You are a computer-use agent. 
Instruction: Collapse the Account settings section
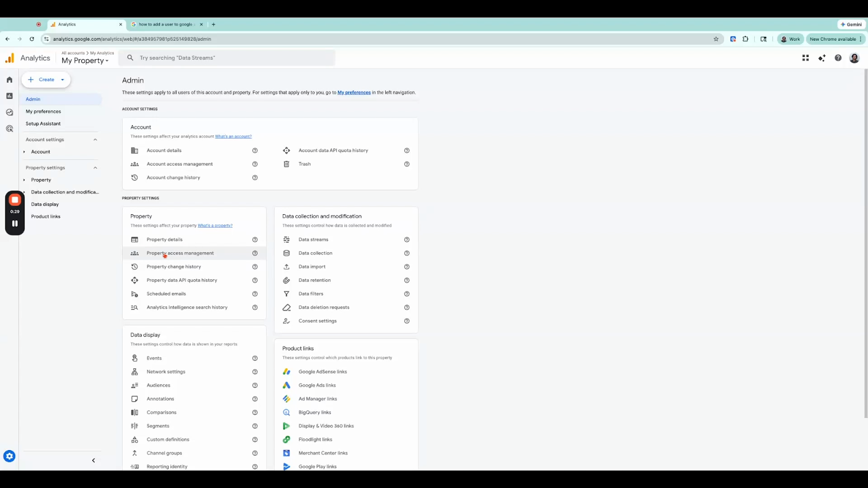95,140
